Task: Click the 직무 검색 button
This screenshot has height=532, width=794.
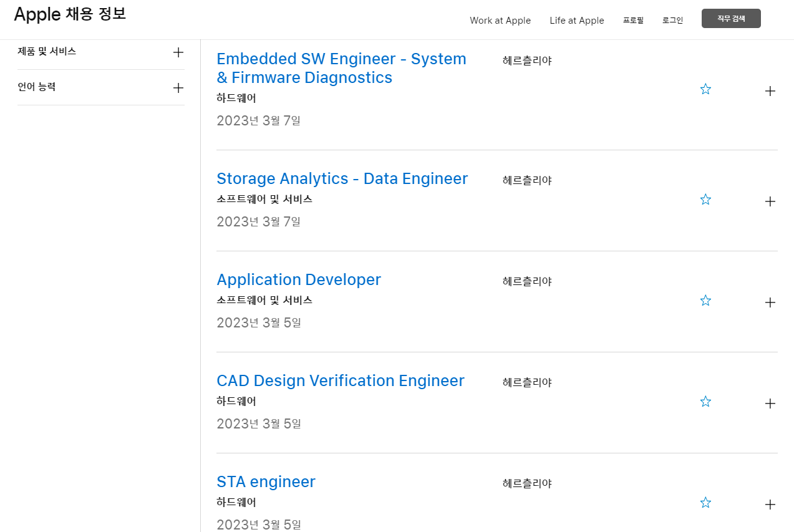Action: 731,19
